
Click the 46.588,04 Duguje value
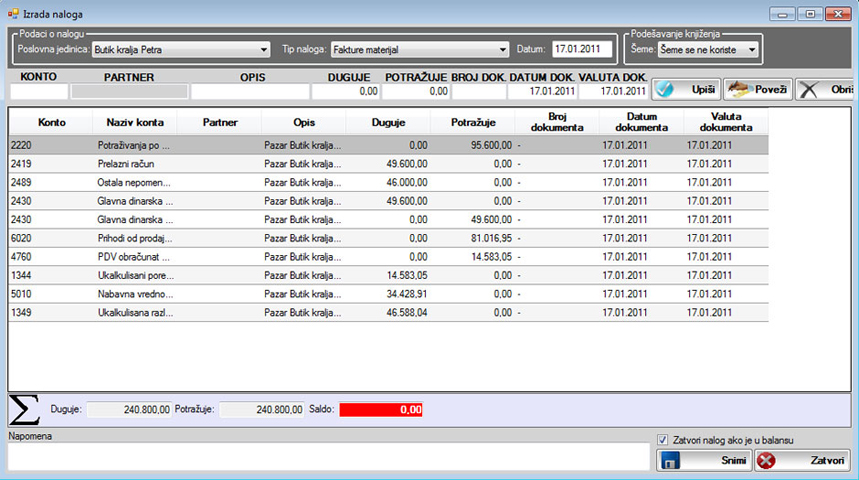[x=407, y=313]
